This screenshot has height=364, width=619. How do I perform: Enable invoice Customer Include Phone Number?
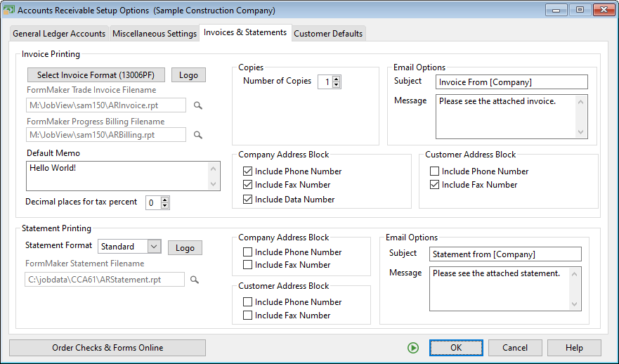click(x=435, y=171)
